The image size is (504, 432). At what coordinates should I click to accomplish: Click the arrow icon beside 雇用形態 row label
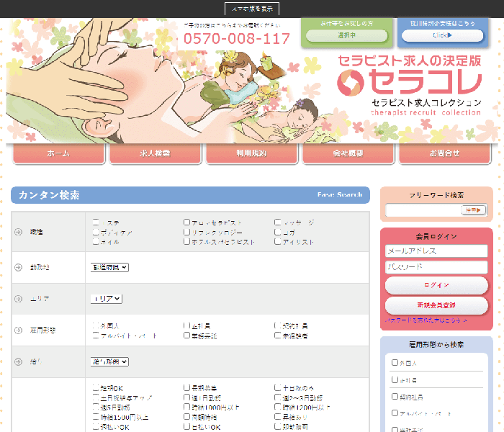pyautogui.click(x=18, y=330)
